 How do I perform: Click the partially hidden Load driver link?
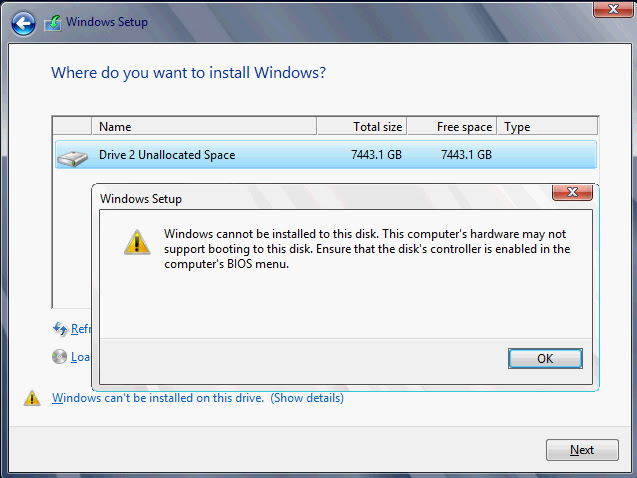(80, 357)
